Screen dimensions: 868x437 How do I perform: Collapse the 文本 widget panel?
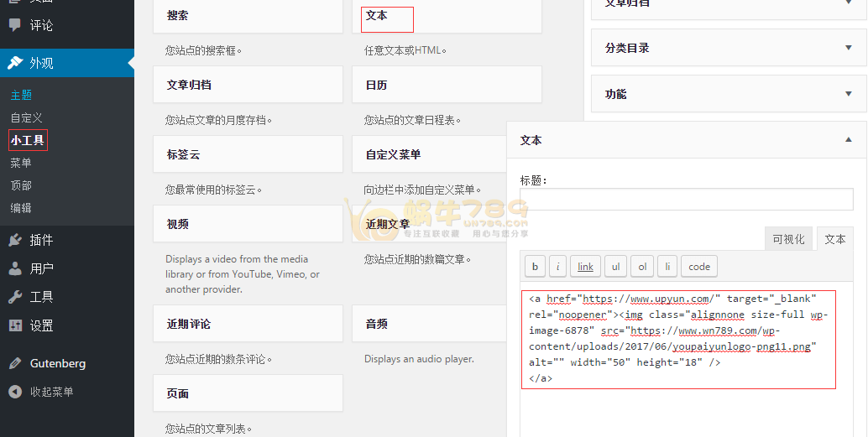(848, 140)
